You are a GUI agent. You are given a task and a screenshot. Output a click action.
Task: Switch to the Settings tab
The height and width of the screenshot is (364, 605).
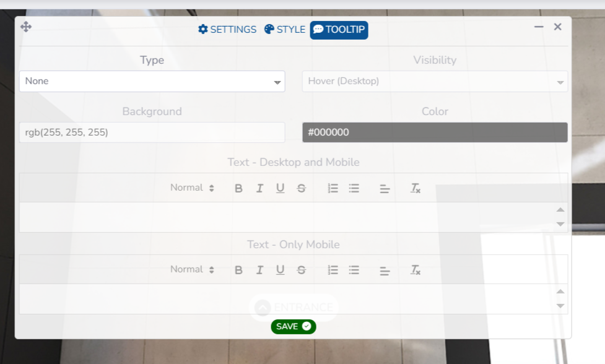pyautogui.click(x=227, y=30)
